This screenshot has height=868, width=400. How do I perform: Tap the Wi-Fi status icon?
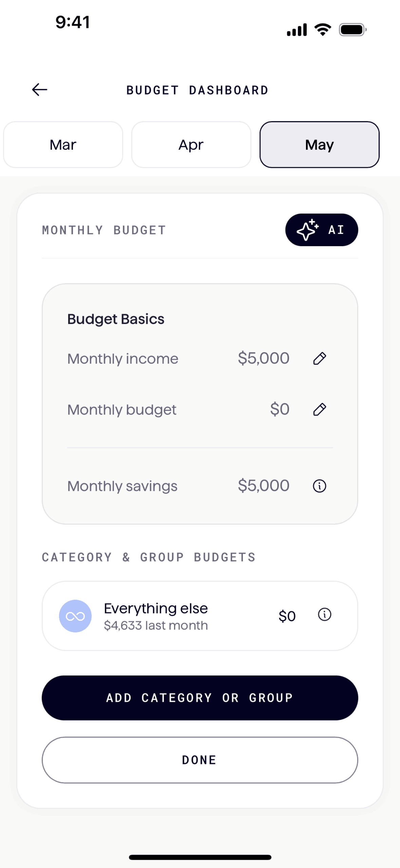[323, 30]
